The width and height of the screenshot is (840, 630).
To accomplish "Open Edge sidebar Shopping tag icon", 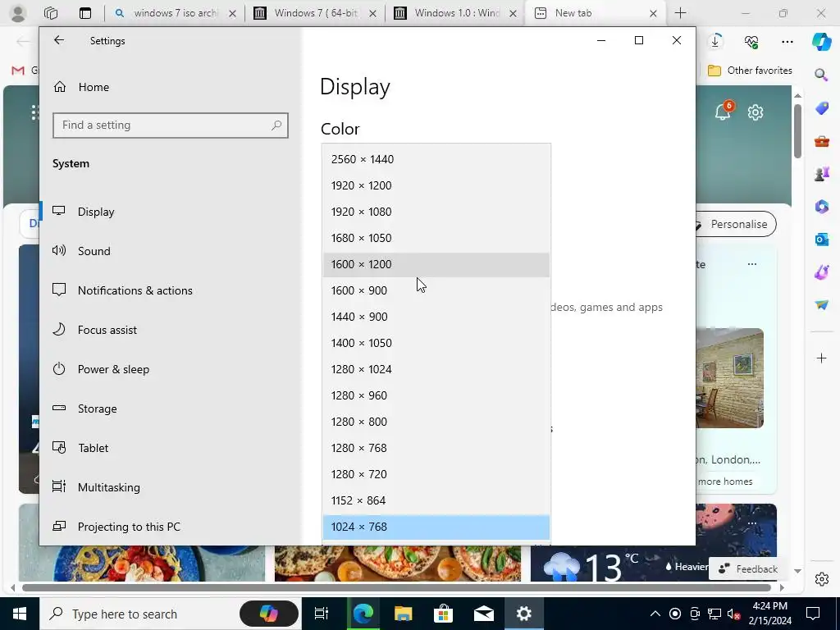I will [x=821, y=108].
